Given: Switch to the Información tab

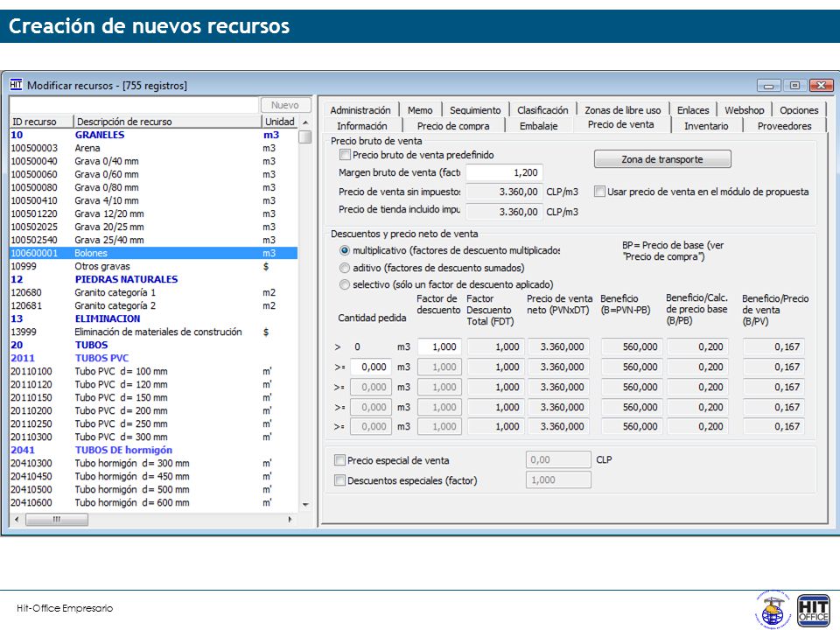Looking at the screenshot, I should tap(361, 126).
